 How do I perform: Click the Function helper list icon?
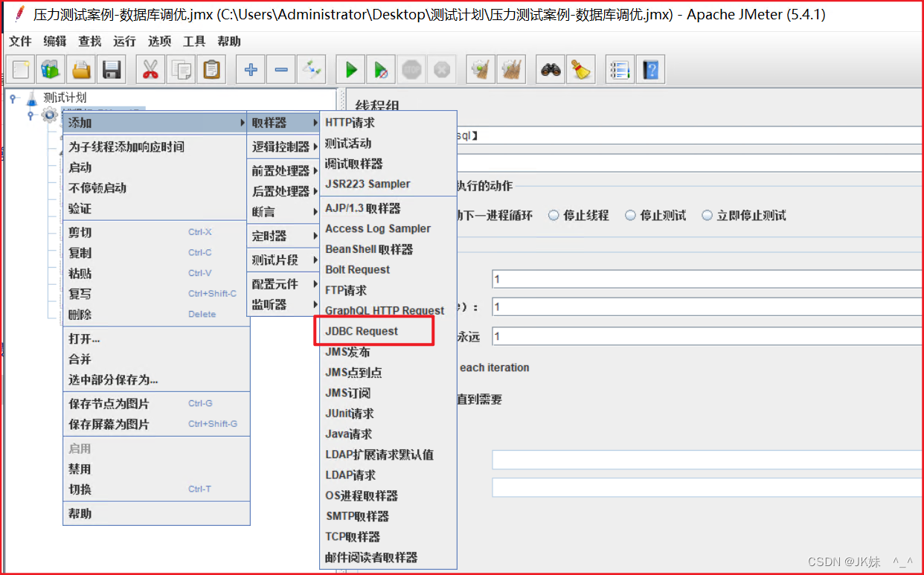[x=620, y=70]
